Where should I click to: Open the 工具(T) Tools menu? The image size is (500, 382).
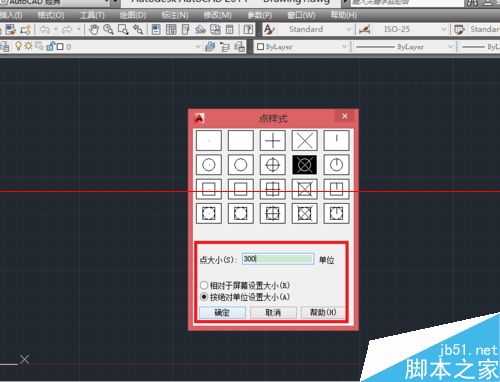click(x=92, y=15)
